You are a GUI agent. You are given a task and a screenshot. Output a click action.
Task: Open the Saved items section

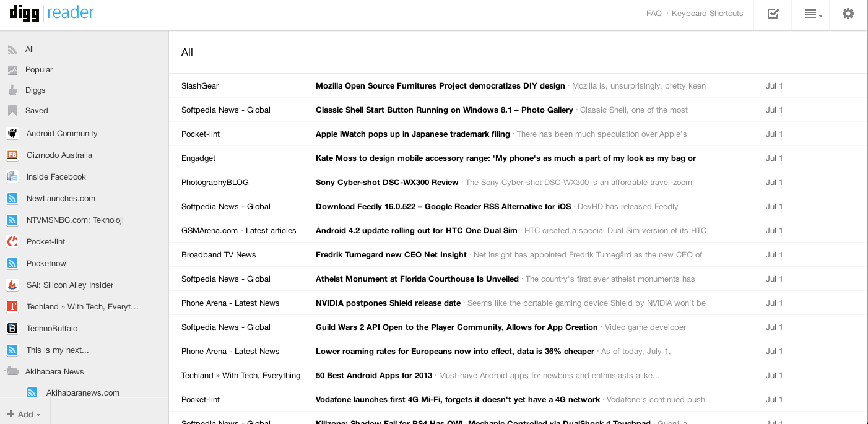point(36,111)
